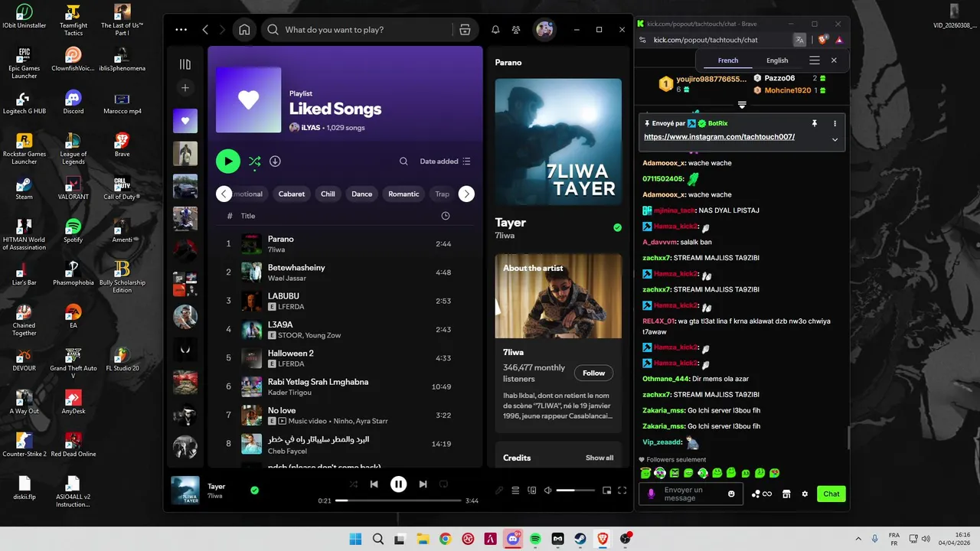980x551 pixels.
Task: Play Liked Songs green button
Action: (x=228, y=161)
